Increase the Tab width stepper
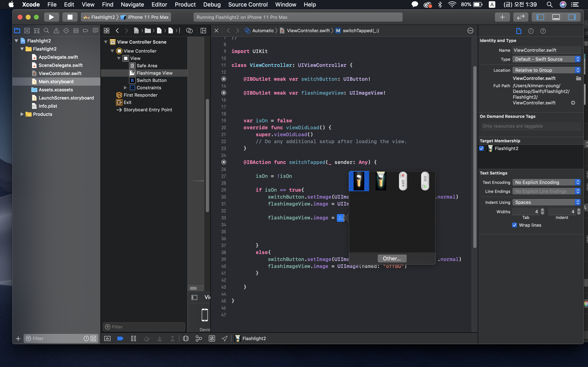Viewport: 588px width, 367px height. (542, 210)
